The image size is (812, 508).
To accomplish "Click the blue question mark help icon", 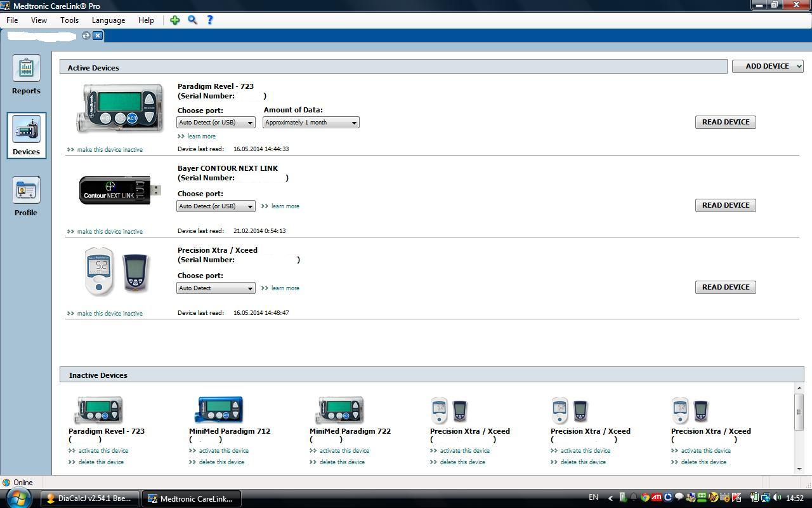I will [x=210, y=20].
